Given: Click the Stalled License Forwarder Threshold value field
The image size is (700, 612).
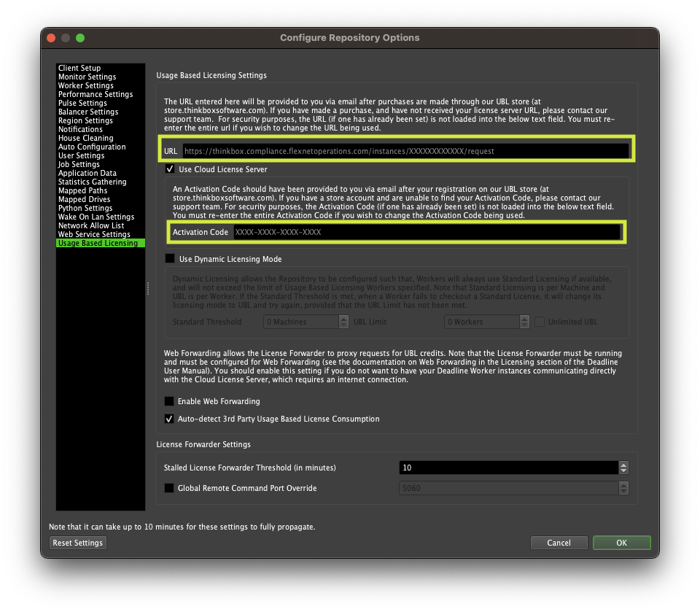Looking at the screenshot, I should [x=509, y=468].
